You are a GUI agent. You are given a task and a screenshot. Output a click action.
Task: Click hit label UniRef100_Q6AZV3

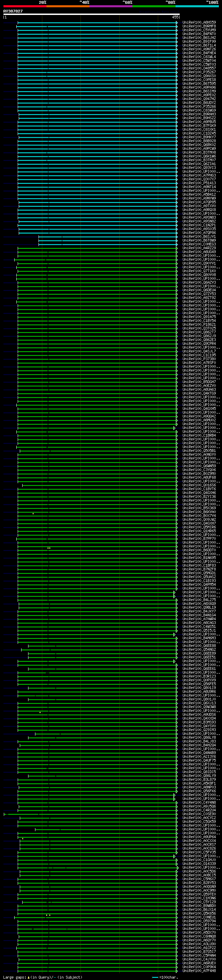pyautogui.click(x=199, y=283)
